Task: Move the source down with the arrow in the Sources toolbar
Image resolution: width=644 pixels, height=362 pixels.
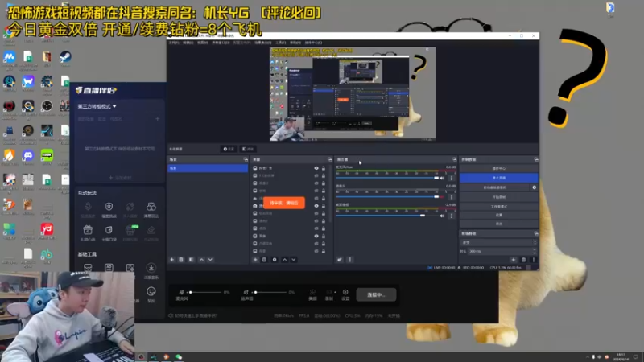Action: 294,259
